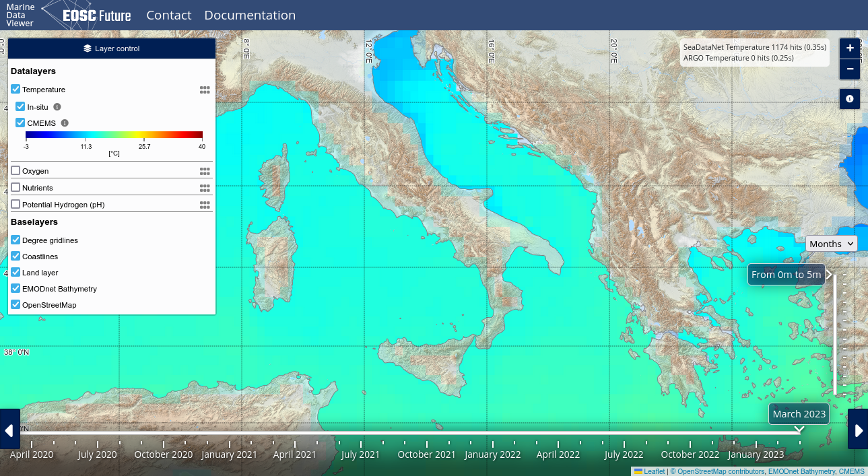This screenshot has height=476, width=868.
Task: Open the Months time unit dropdown
Action: coord(831,244)
